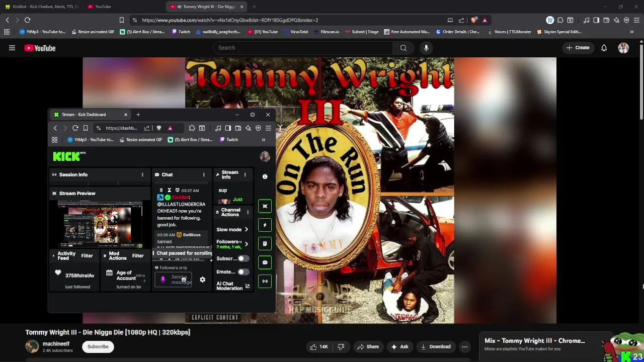Like the video with 14K likes
The width and height of the screenshot is (644, 362).
[319, 346]
